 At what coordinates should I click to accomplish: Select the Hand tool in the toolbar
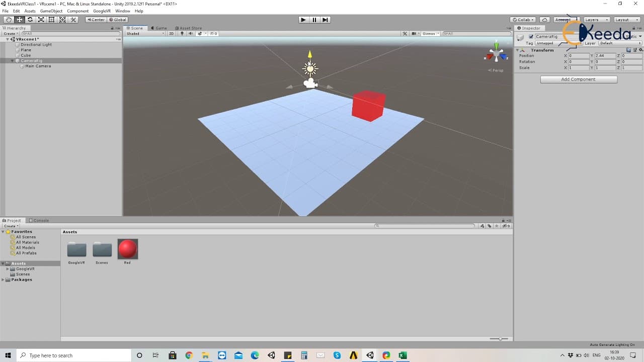(9, 20)
